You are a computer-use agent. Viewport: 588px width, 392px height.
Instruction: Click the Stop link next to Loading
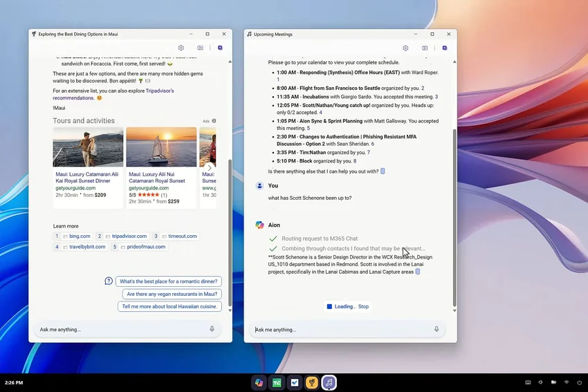[x=363, y=306]
